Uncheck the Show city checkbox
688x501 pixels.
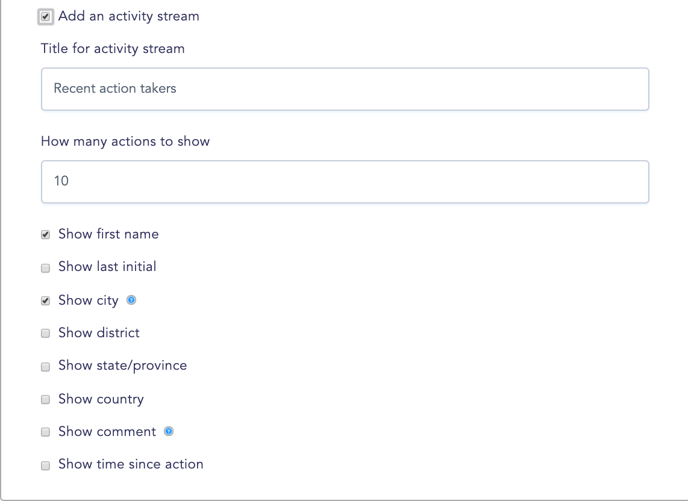click(45, 301)
